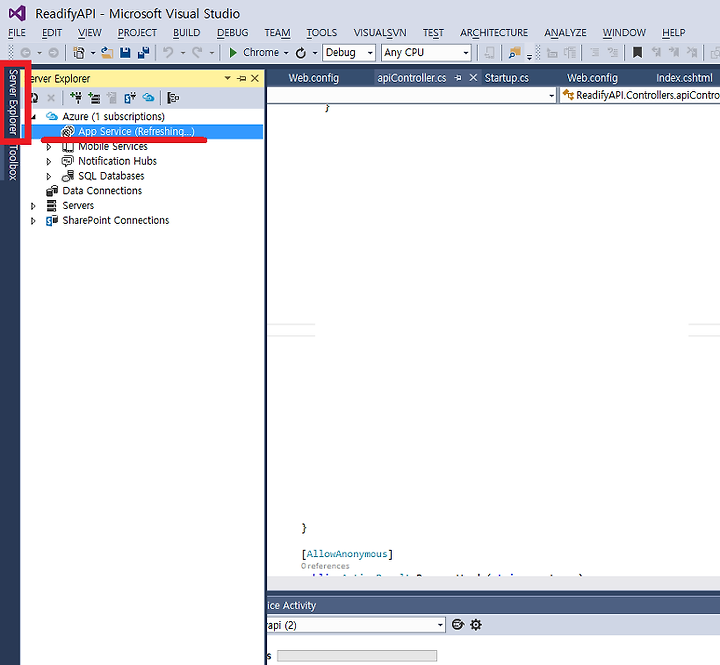Click the Refresh Browser circular arrow icon
Screen dimensions: 720x665
pyautogui.click(x=301, y=53)
